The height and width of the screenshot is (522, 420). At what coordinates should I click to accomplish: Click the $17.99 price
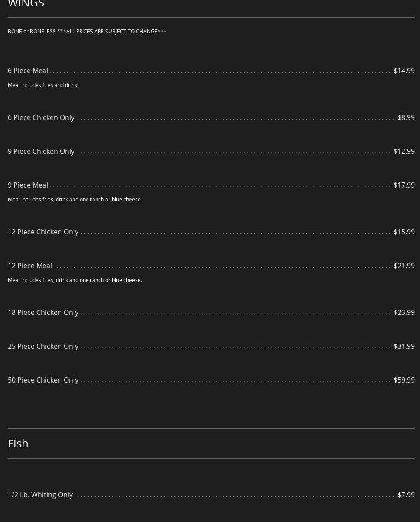coord(404,185)
